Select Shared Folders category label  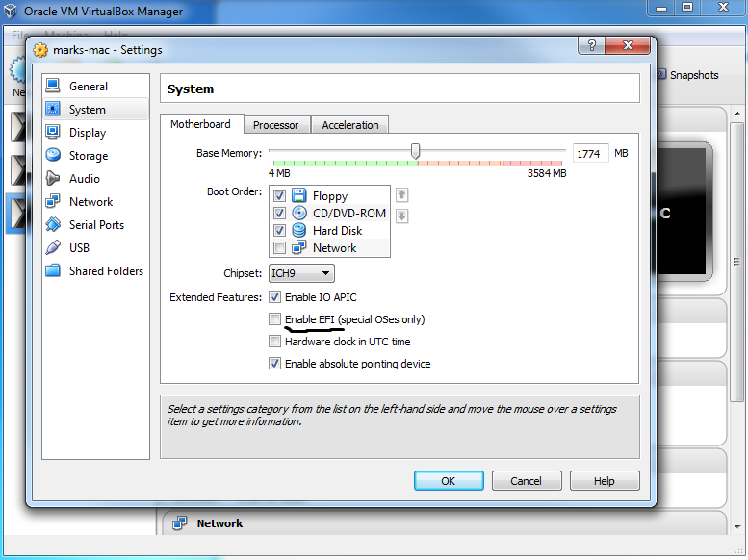pyautogui.click(x=107, y=271)
